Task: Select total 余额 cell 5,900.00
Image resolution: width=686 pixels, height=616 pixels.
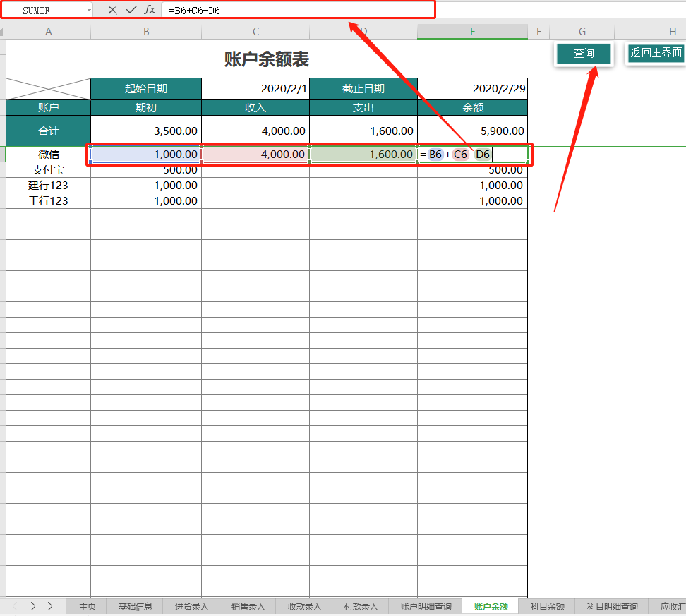Action: tap(472, 131)
